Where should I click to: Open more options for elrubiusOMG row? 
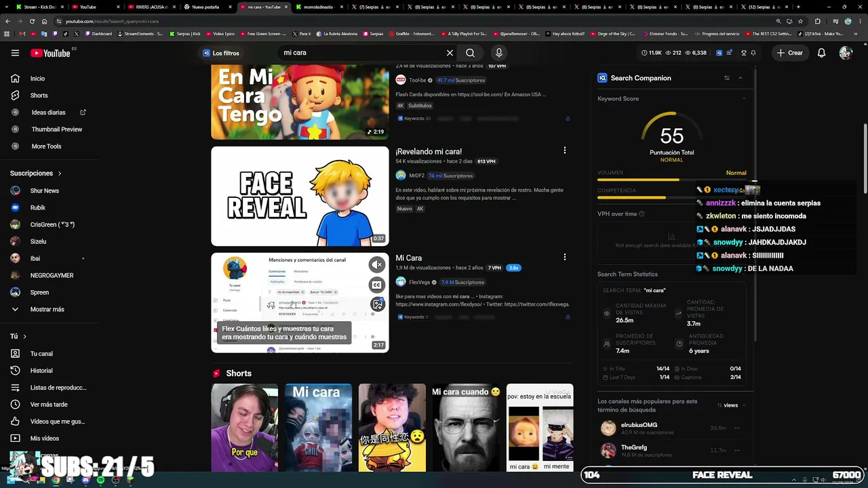[737, 428]
